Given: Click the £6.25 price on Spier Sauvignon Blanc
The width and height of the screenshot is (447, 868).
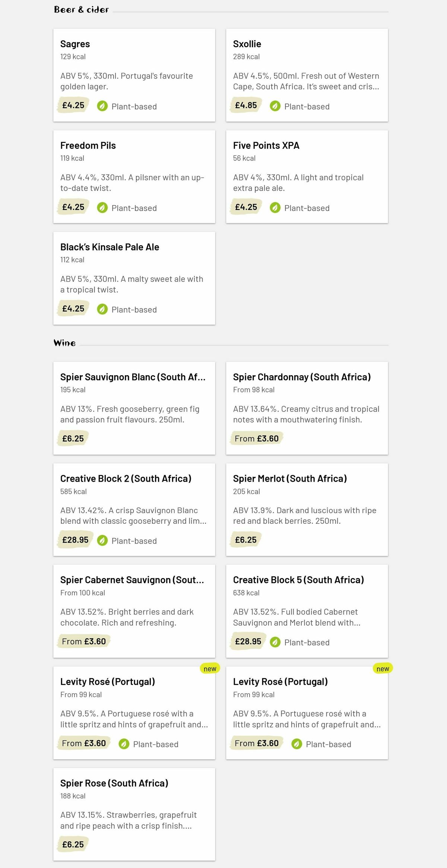Looking at the screenshot, I should [x=73, y=438].
